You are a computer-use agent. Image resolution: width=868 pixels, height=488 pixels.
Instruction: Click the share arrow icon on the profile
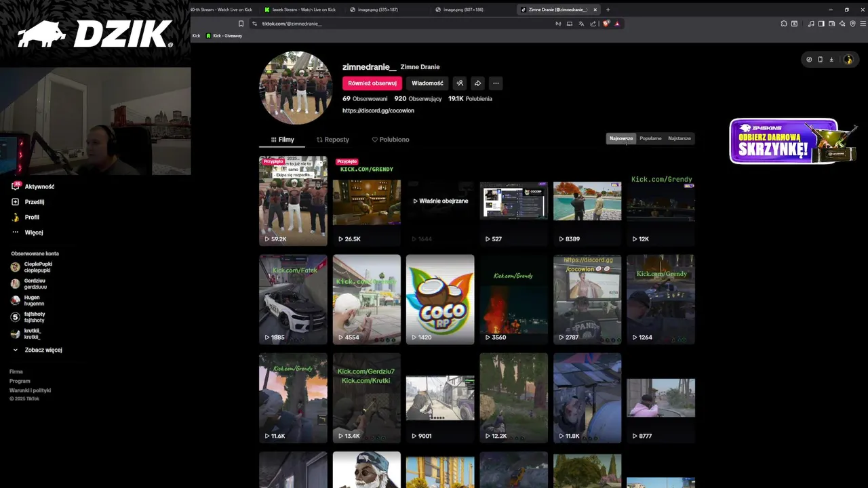click(x=477, y=83)
